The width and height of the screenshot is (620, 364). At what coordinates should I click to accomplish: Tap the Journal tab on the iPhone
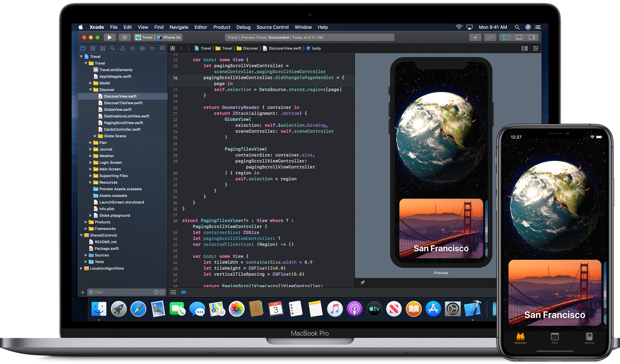click(589, 338)
